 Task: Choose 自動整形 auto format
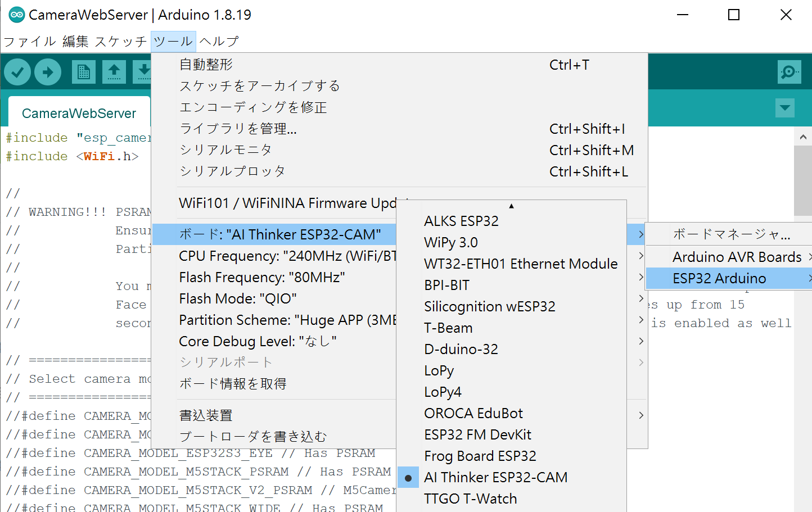pyautogui.click(x=399, y=65)
